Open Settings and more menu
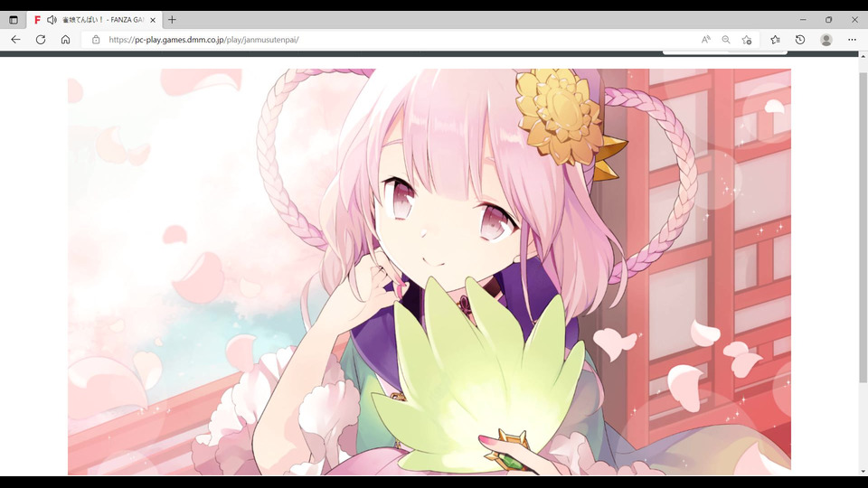 (852, 40)
